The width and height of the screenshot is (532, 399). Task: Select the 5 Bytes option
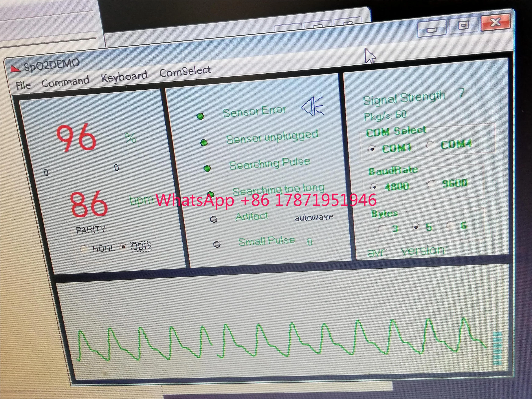tap(416, 227)
